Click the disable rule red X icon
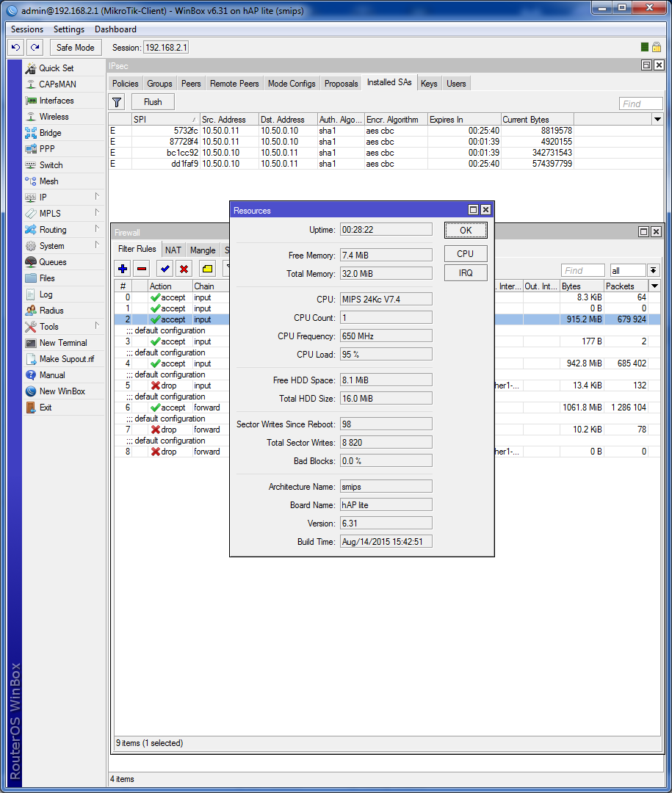672x793 pixels. pyautogui.click(x=184, y=269)
